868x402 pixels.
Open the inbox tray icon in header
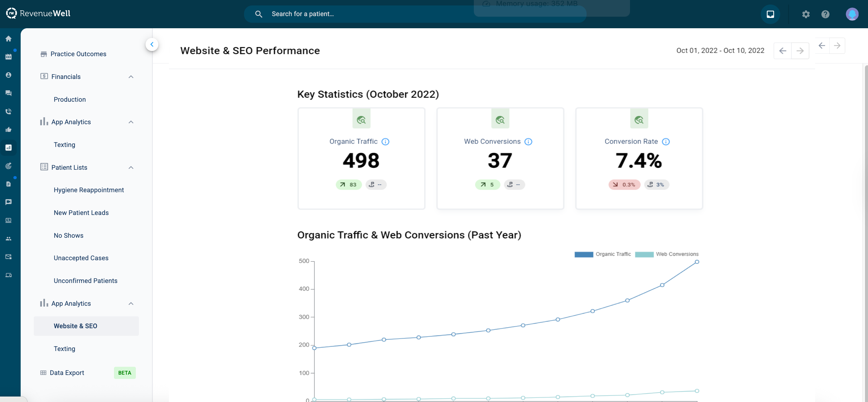[770, 14]
